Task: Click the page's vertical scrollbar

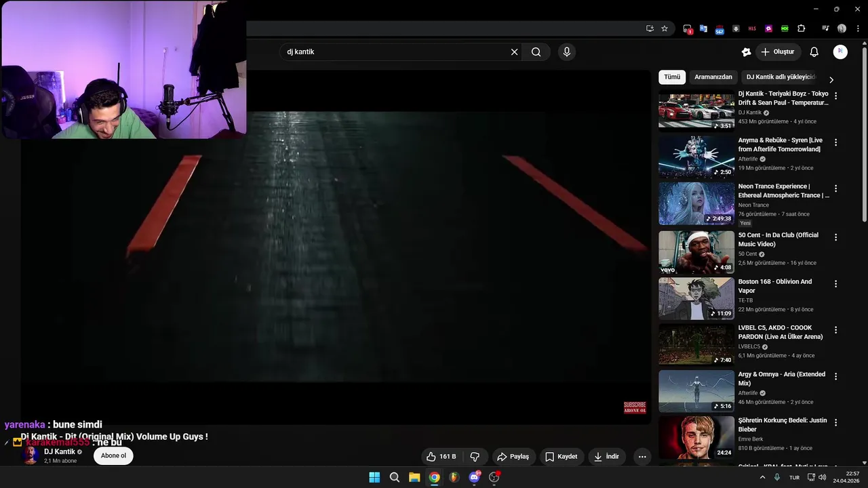Action: 864,136
